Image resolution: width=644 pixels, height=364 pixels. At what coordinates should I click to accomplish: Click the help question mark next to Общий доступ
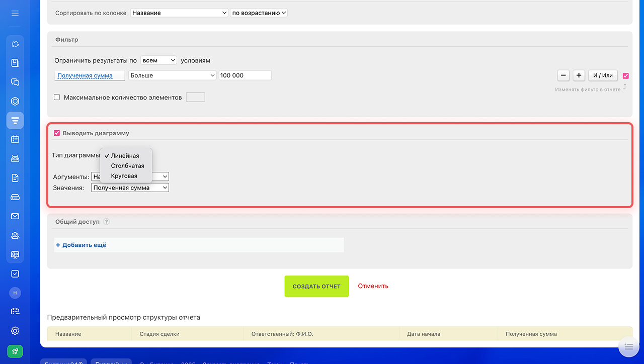click(106, 222)
